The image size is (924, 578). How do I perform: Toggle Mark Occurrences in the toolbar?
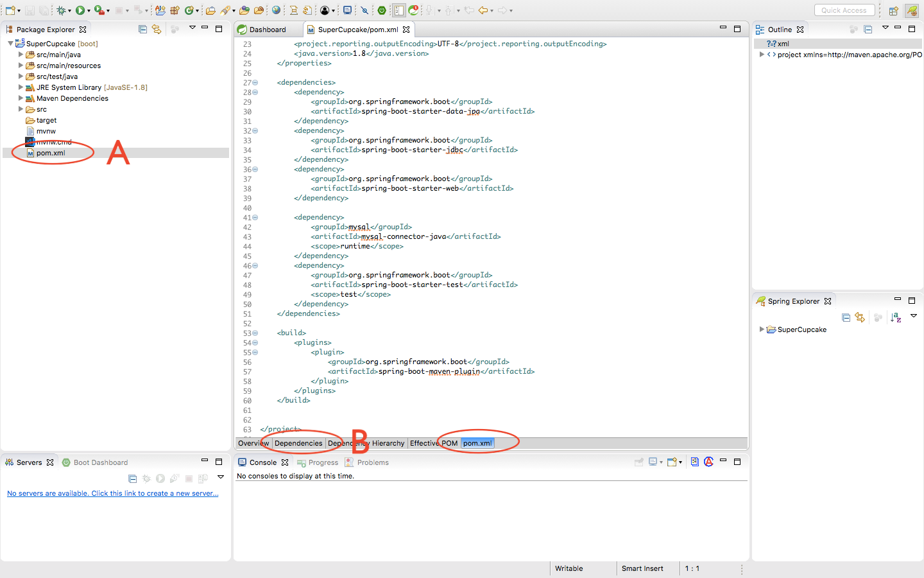tap(365, 10)
